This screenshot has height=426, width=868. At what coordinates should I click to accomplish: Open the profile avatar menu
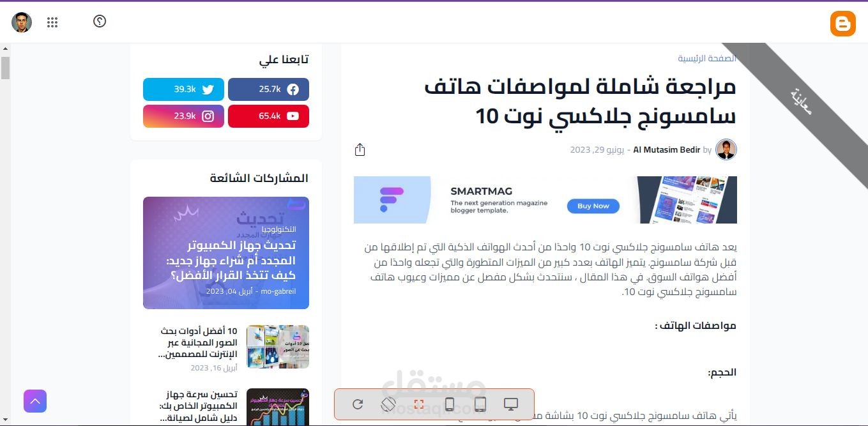point(21,22)
